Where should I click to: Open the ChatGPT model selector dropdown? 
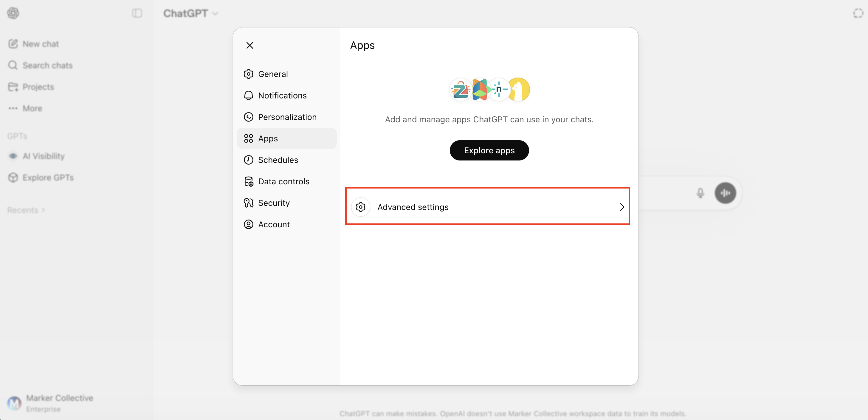(191, 13)
